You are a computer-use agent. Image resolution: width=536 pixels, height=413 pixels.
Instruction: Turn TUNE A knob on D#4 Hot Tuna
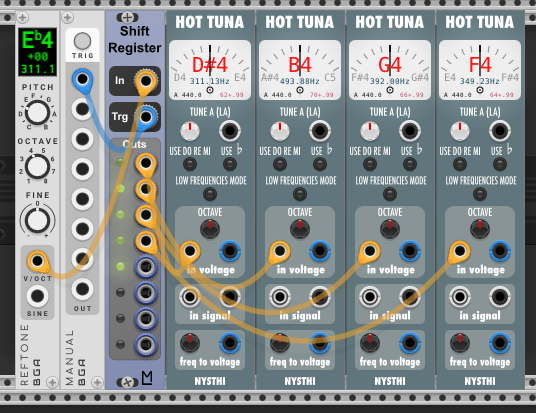pyautogui.click(x=190, y=131)
